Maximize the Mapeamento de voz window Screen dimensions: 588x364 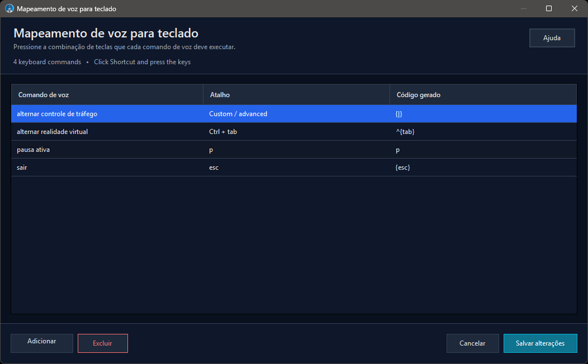point(549,8)
